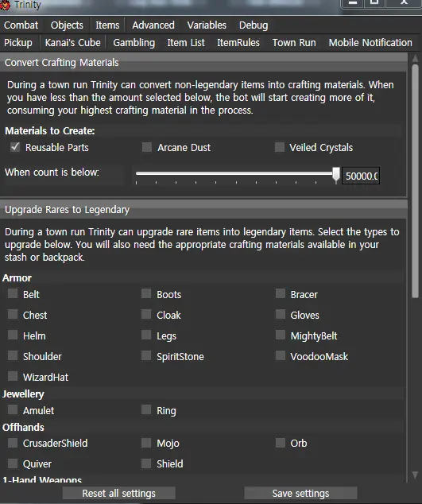422x504 pixels.
Task: Switch to the Objects tab
Action: (x=67, y=25)
